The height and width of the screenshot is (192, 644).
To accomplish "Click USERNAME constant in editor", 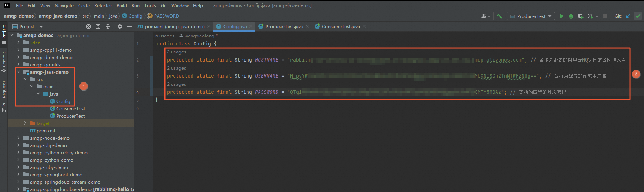I will click(x=266, y=76).
